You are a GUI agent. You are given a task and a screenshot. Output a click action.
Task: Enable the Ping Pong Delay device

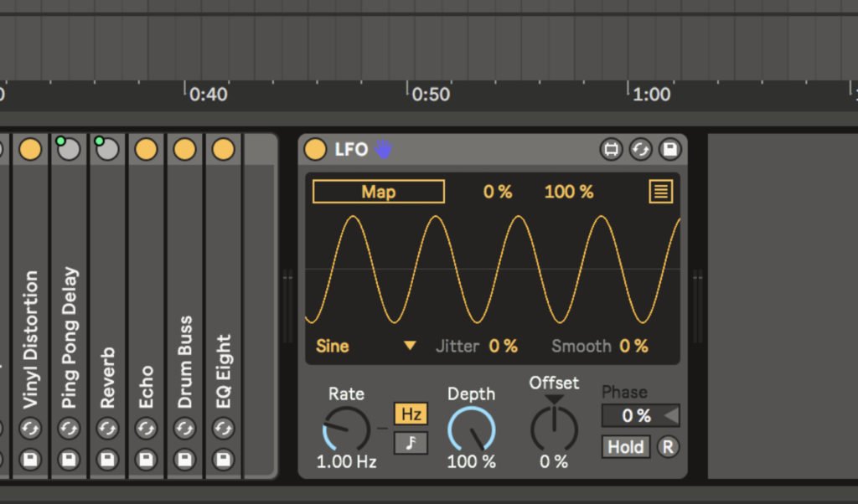(69, 150)
